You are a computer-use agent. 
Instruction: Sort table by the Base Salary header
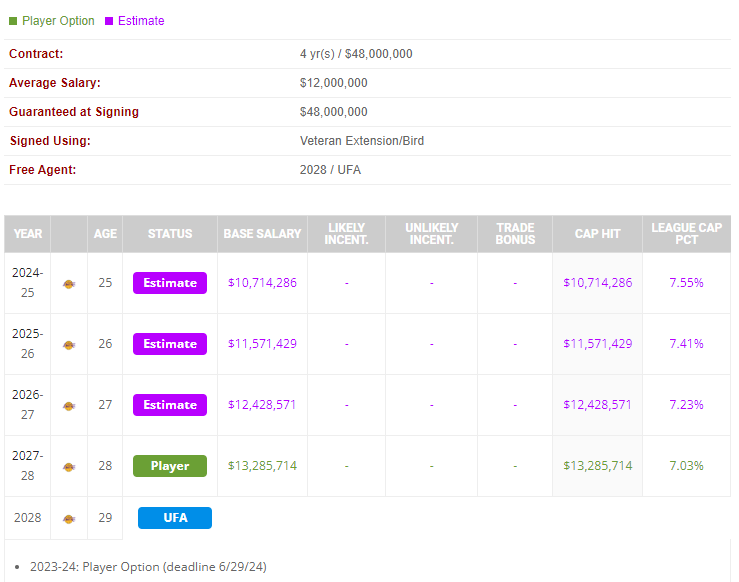pos(262,234)
